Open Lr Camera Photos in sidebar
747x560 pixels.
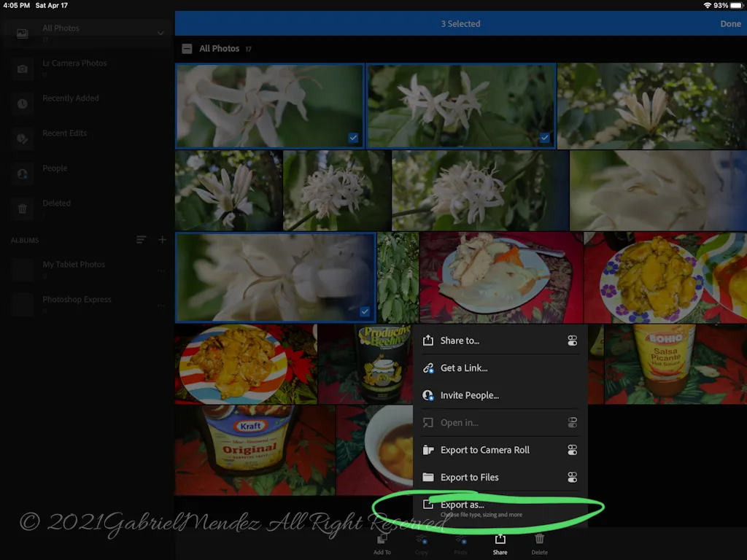click(86, 68)
